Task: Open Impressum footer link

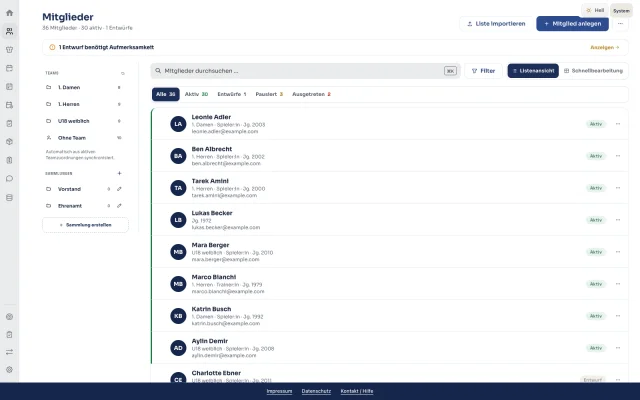Action: tap(279, 391)
